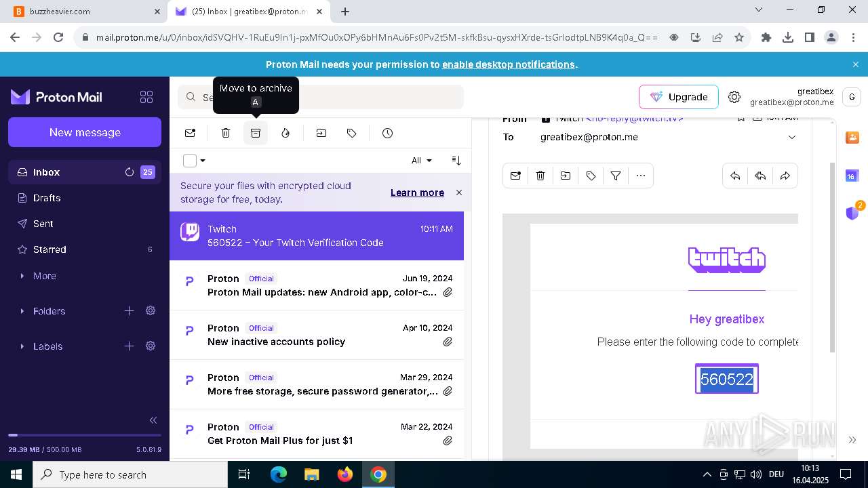Select the 560522 verification code
The width and height of the screenshot is (868, 488).
pyautogui.click(x=727, y=380)
